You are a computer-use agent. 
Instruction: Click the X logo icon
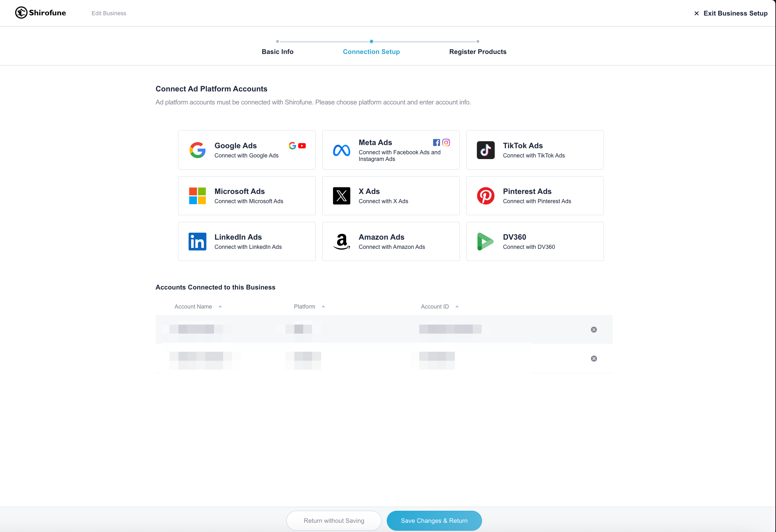click(342, 196)
